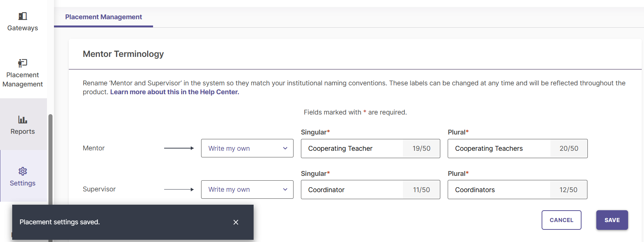Select the 'Mentor Terminology' heading
644x242 pixels.
(x=123, y=54)
